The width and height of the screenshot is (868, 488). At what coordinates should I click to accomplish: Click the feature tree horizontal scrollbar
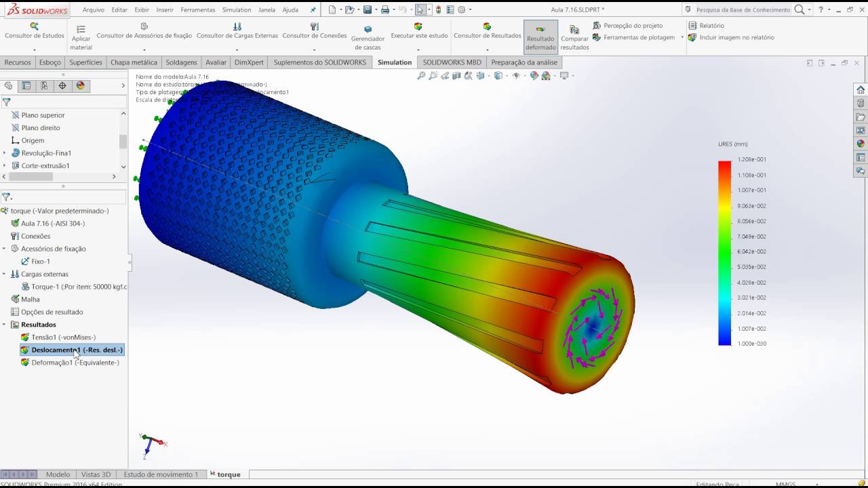[x=31, y=176]
